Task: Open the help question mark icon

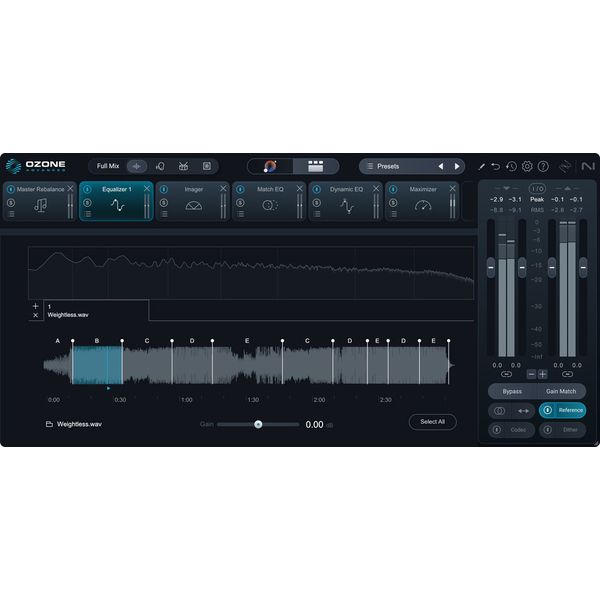Action: [543, 166]
